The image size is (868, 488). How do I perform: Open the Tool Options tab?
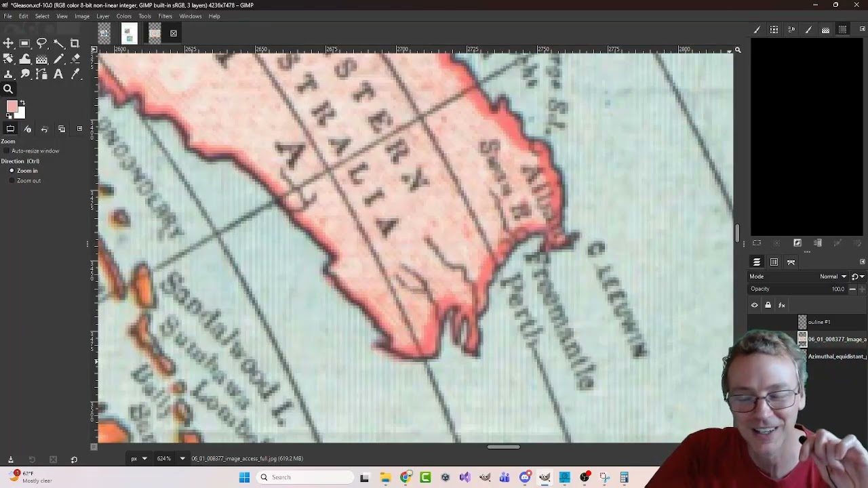point(10,129)
